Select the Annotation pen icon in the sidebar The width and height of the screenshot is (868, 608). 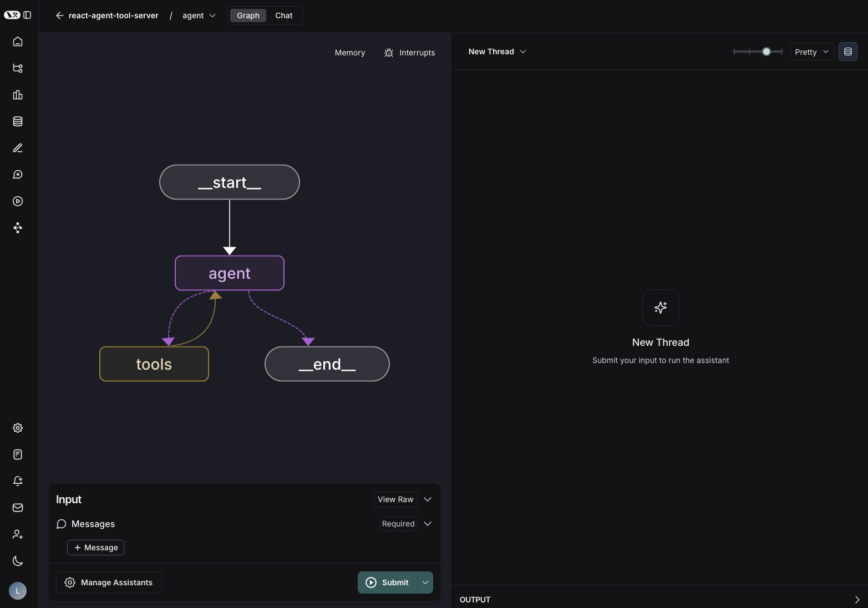click(17, 148)
